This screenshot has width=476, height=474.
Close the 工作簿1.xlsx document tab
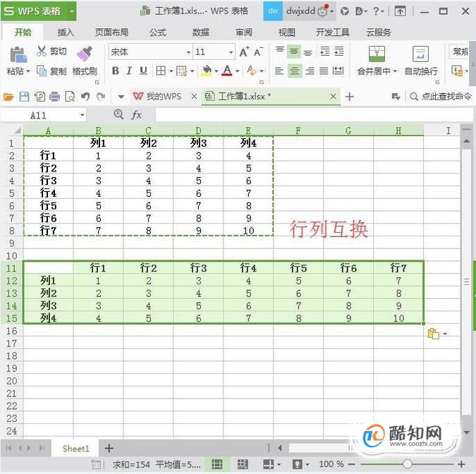pyautogui.click(x=333, y=96)
